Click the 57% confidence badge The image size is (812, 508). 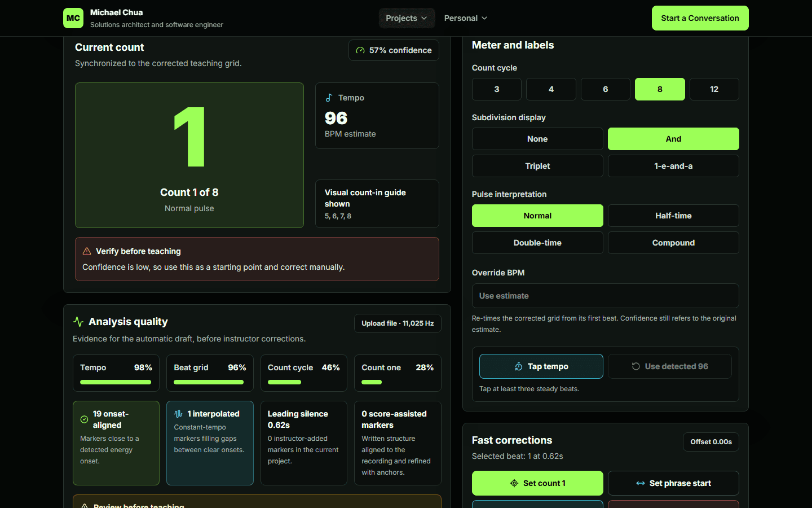pos(394,50)
